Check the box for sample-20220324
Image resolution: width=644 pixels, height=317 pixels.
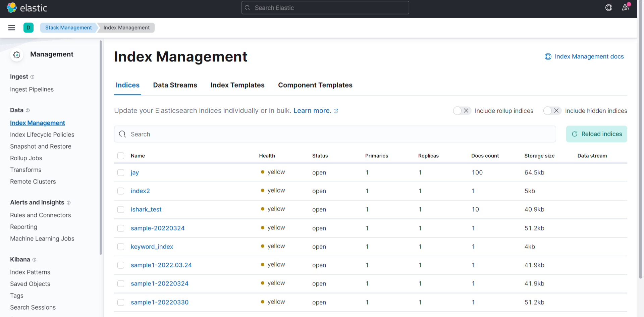121,228
